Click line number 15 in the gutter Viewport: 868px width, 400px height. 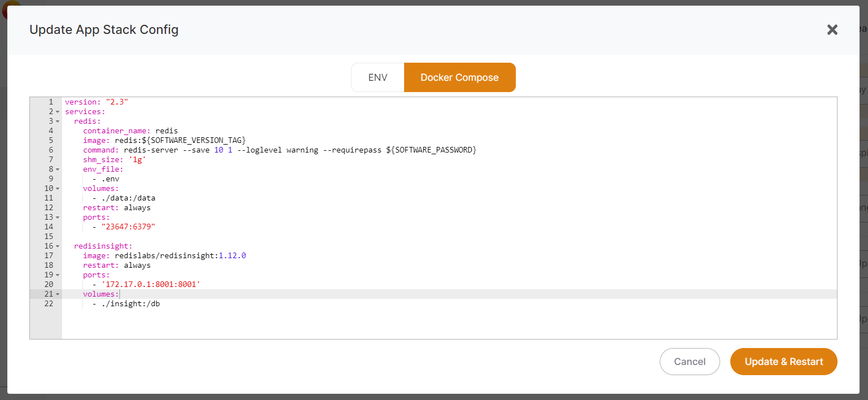[x=51, y=237]
